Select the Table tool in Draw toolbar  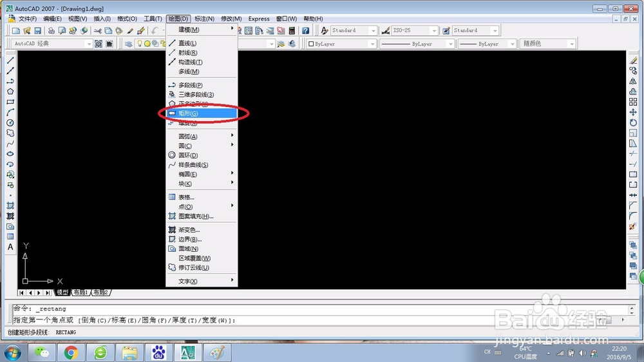tap(10, 236)
